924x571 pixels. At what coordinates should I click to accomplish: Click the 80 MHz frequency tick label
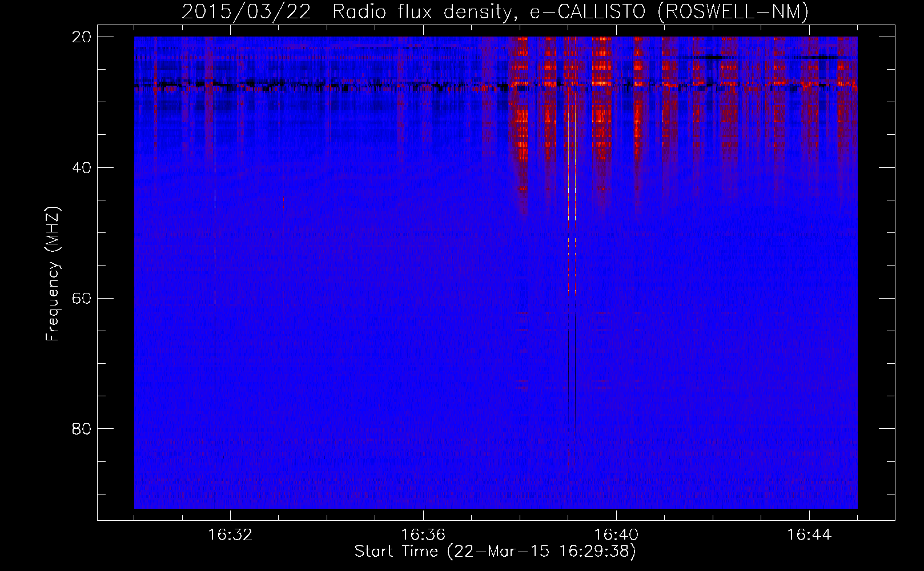82,429
